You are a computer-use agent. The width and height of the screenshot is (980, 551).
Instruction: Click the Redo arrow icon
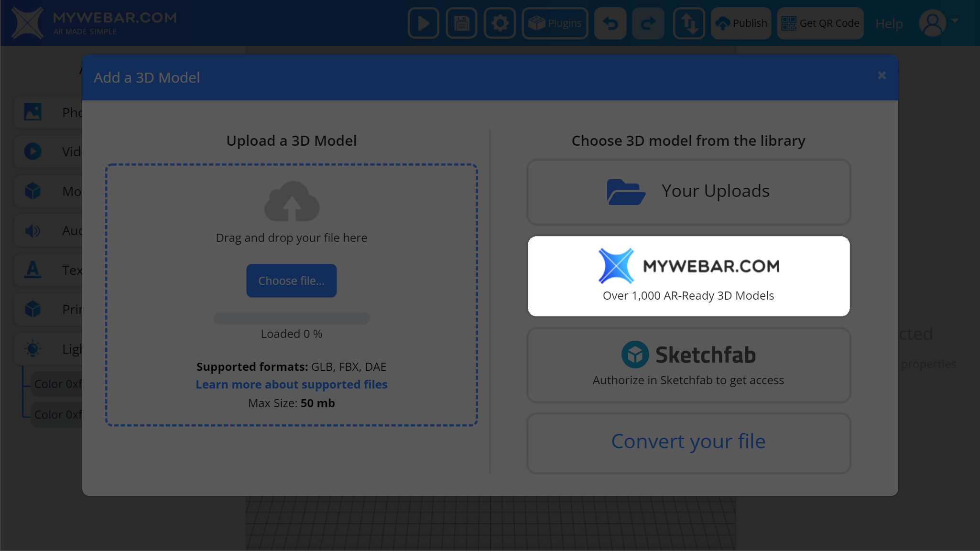(648, 23)
